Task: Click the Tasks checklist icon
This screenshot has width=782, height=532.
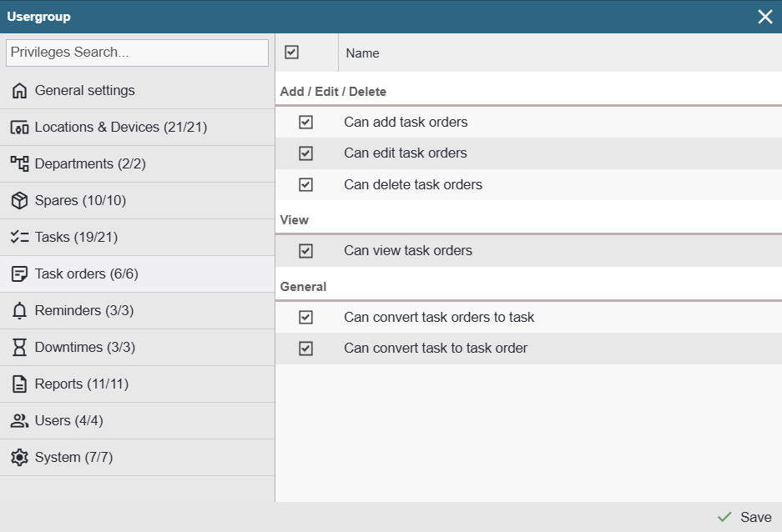Action: pyautogui.click(x=19, y=238)
